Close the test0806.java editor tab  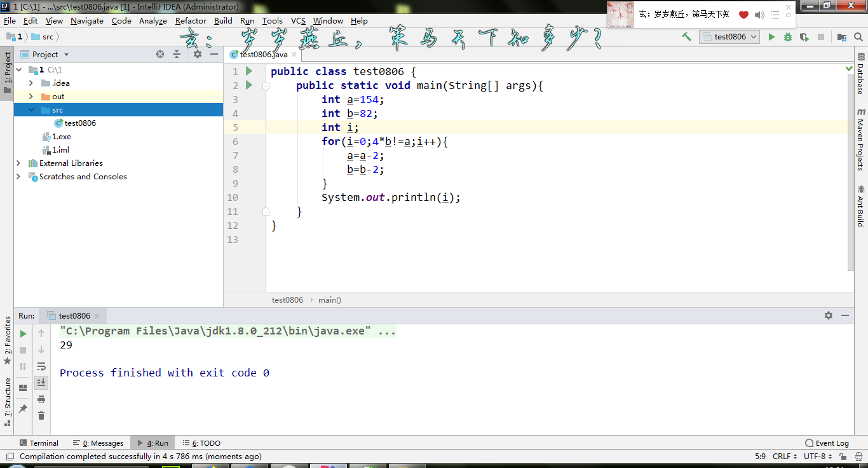click(294, 55)
